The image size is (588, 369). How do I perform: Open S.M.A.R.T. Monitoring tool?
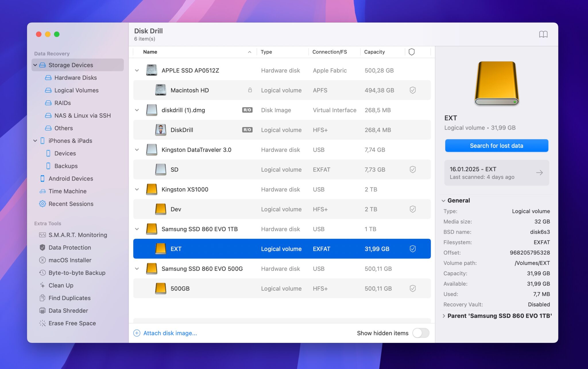pos(78,235)
